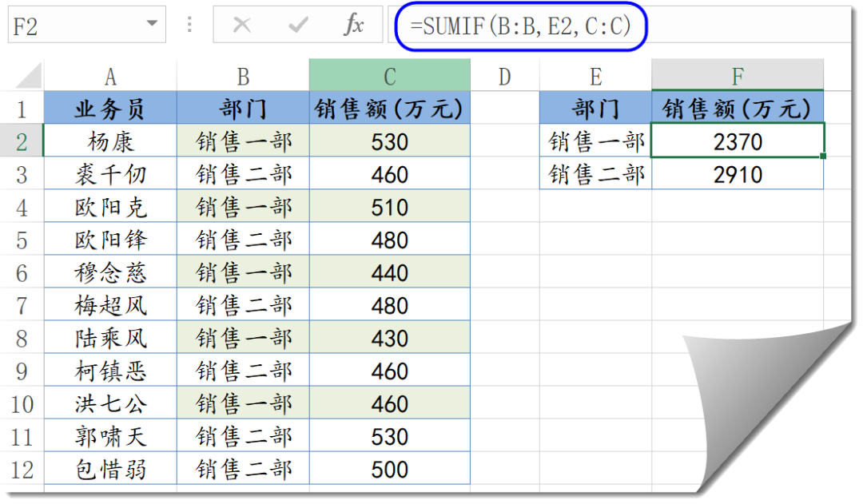Click the formula bar SUMIF text
863x504 pixels.
click(x=520, y=26)
